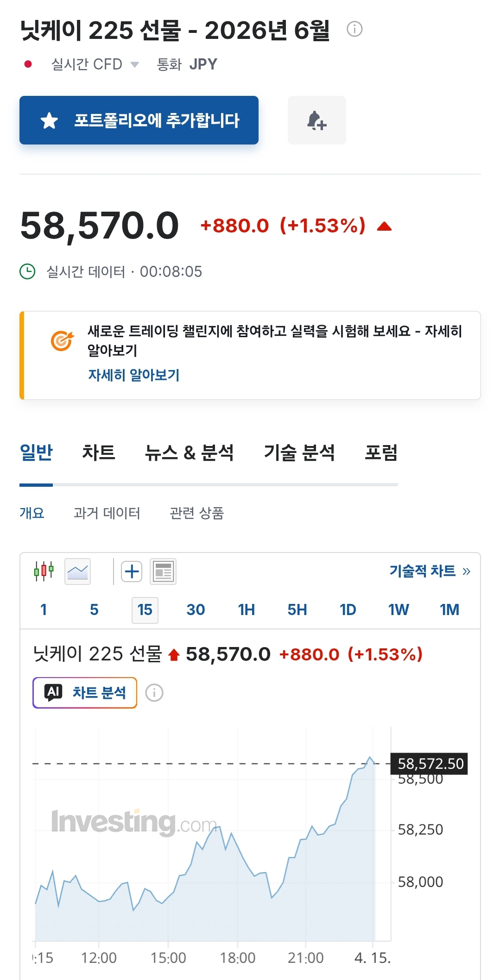Expand the 기술적 차트 link arrow

(x=466, y=572)
